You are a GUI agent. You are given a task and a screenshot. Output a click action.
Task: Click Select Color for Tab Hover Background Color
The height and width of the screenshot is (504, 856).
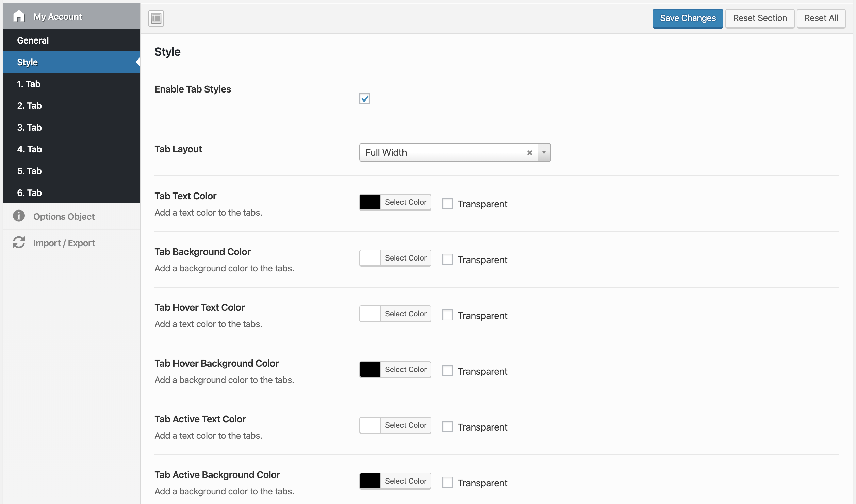tap(406, 369)
